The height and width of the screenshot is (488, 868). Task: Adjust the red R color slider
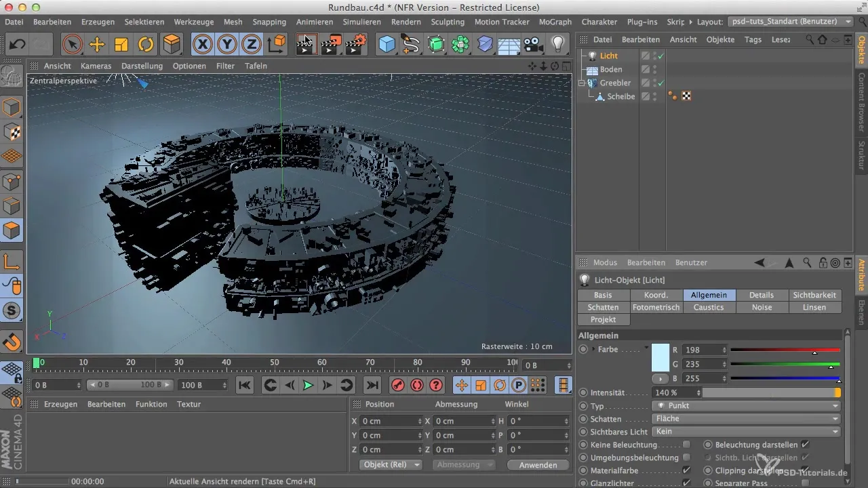point(785,350)
